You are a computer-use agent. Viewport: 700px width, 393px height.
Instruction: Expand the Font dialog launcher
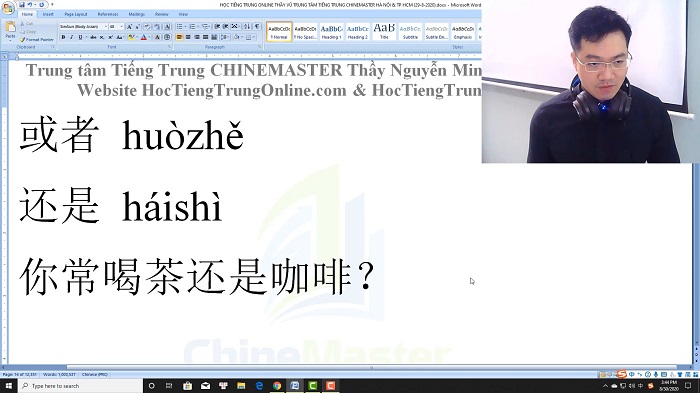(x=169, y=46)
